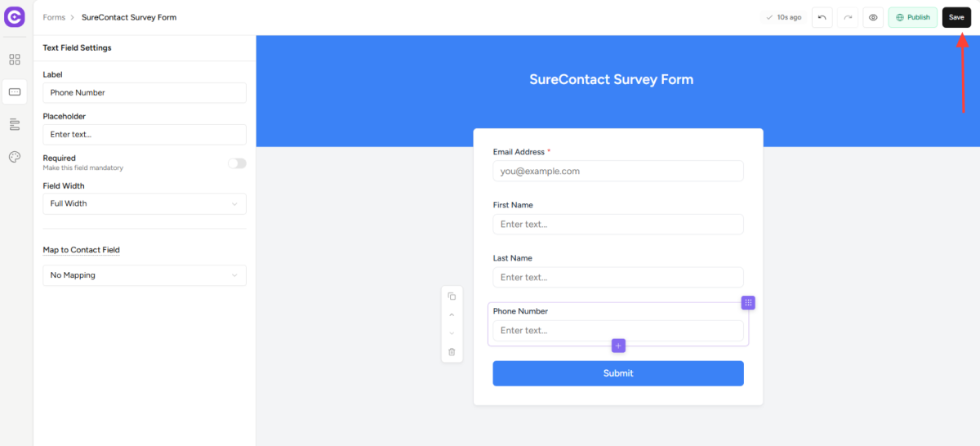Open the theme palette sidebar icon
Image resolution: width=980 pixels, height=446 pixels.
pos(15,157)
